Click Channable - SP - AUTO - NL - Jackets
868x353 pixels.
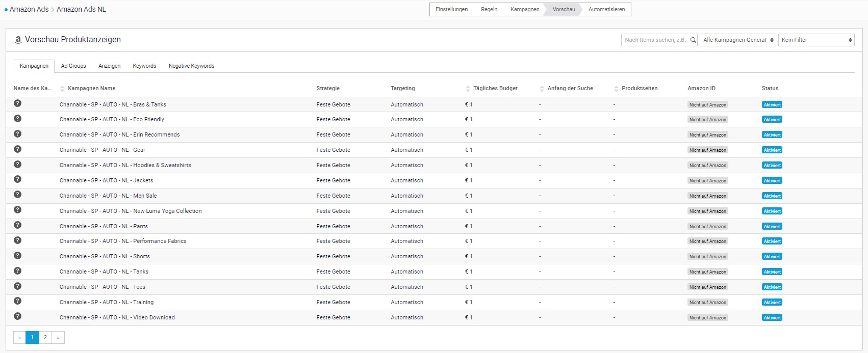point(106,180)
